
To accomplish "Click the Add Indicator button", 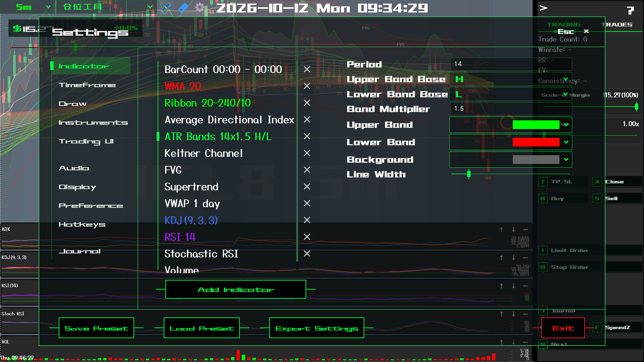I will (x=236, y=289).
